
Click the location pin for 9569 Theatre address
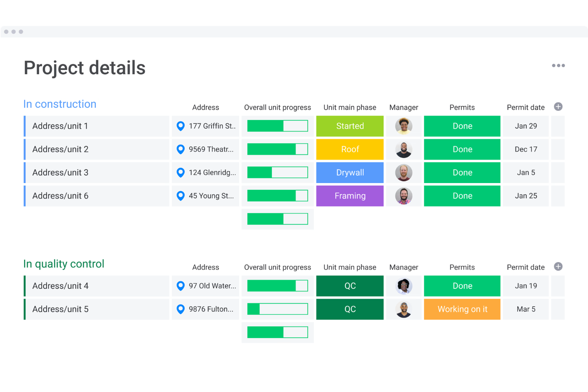(181, 149)
